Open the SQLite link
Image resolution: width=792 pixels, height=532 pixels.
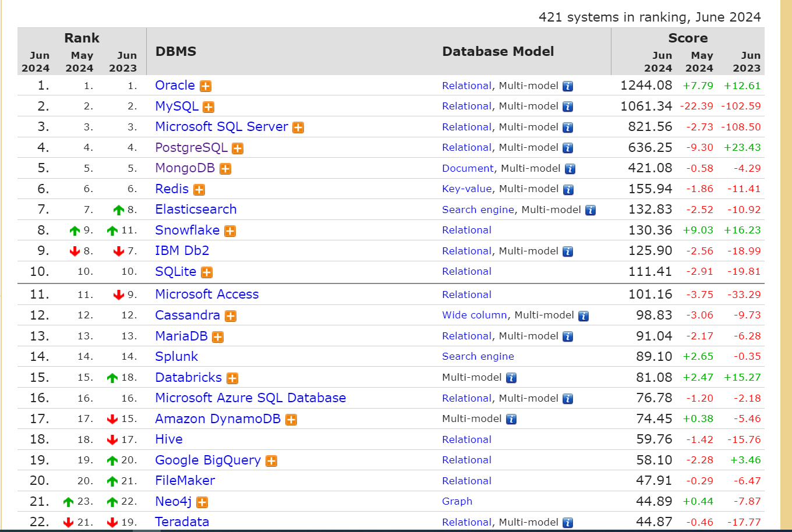point(175,271)
